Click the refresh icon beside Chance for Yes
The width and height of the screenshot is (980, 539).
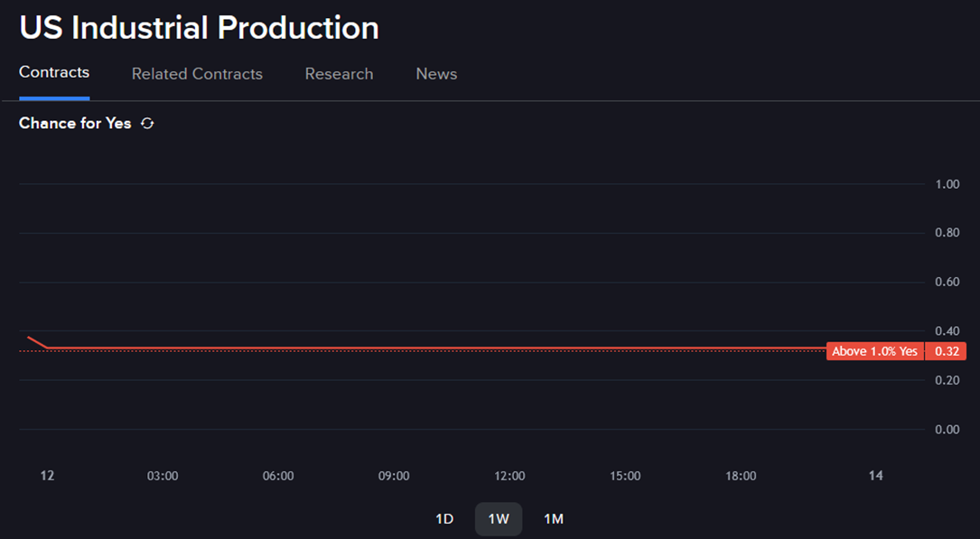coord(147,124)
